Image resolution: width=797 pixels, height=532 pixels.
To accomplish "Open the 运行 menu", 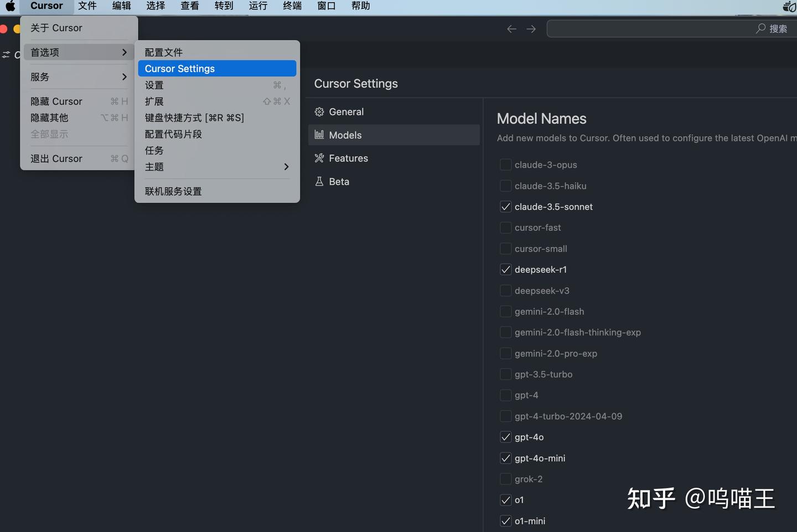I will coord(258,6).
